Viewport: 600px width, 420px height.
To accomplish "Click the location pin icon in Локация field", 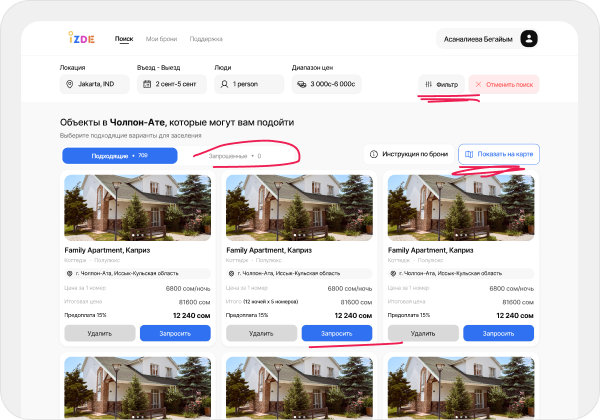I will coord(68,85).
